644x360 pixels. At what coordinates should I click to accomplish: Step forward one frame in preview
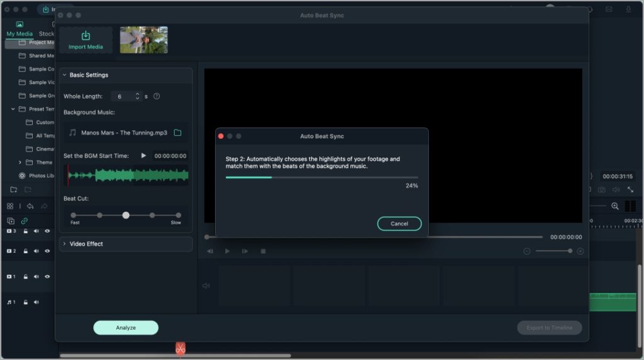(x=245, y=251)
